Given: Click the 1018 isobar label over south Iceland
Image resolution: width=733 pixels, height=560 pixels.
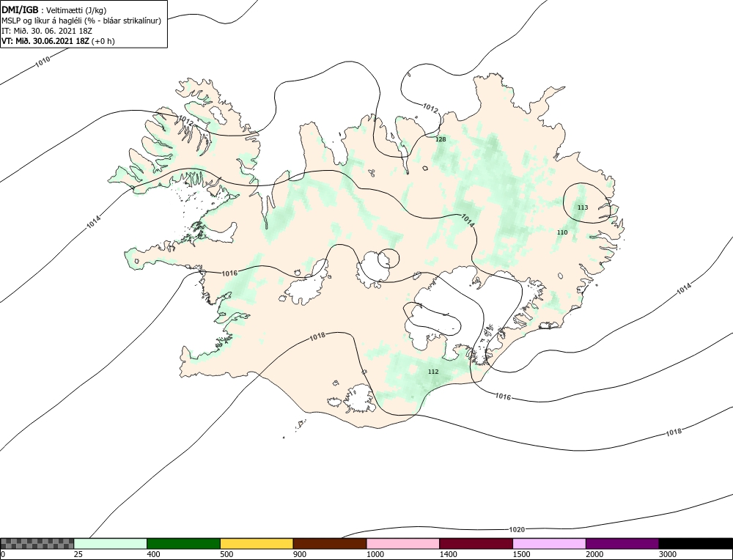Looking at the screenshot, I should pos(317,336).
